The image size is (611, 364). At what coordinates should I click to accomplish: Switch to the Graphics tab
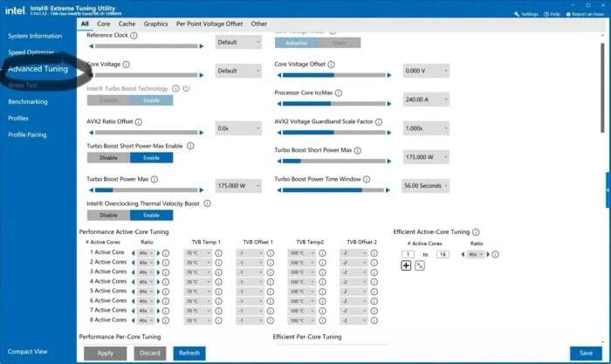click(x=155, y=24)
